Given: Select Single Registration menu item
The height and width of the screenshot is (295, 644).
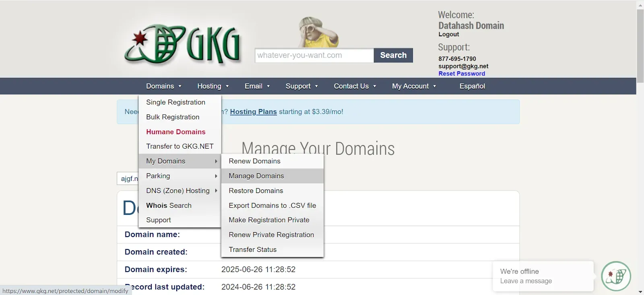Looking at the screenshot, I should tap(180, 102).
